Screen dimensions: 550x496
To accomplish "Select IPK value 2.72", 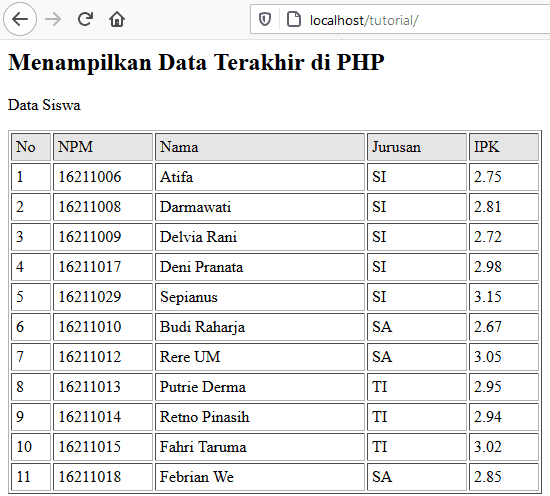I will click(504, 237).
